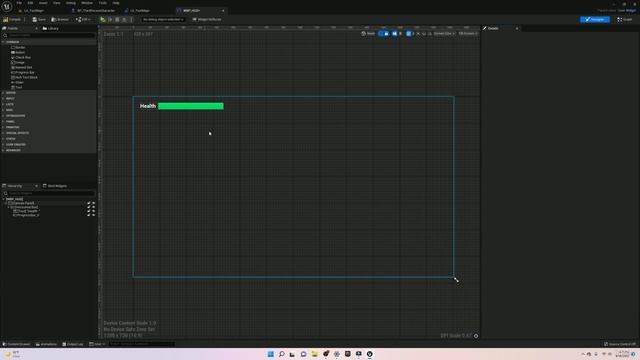
Task: Click the localization preview None globe
Action: (368, 33)
